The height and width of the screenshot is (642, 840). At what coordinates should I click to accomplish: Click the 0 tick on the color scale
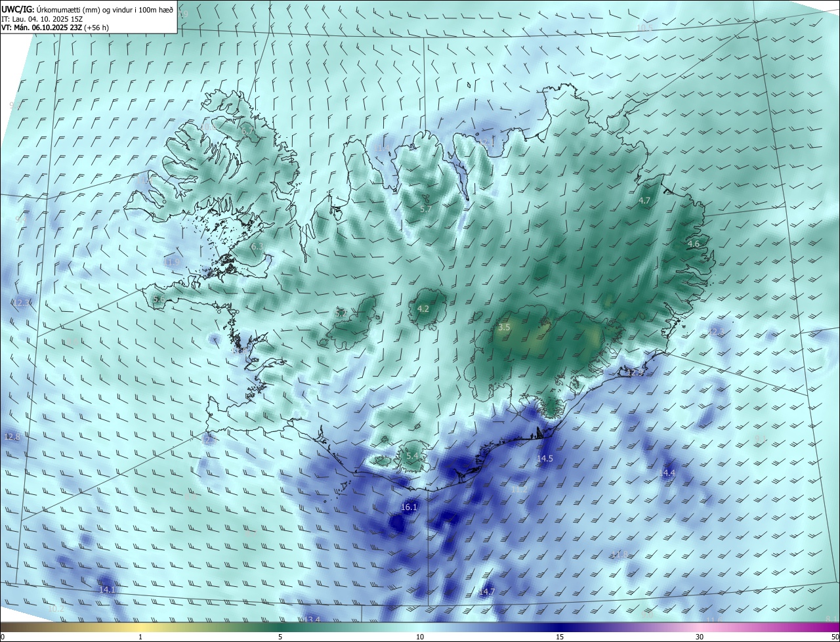(2, 637)
